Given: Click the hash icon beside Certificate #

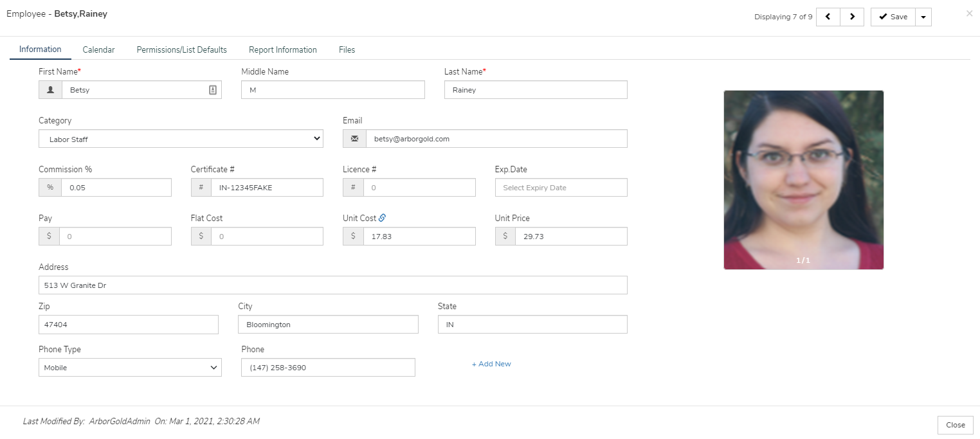Looking at the screenshot, I should 201,188.
